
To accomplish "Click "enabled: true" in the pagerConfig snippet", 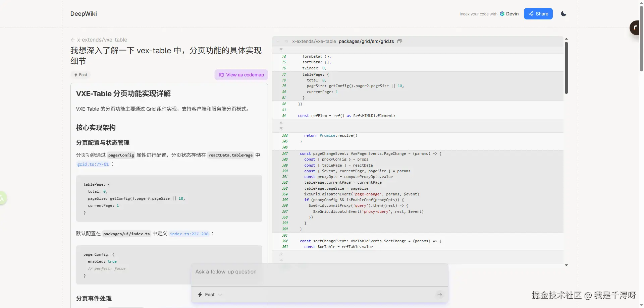I will pyautogui.click(x=102, y=261).
